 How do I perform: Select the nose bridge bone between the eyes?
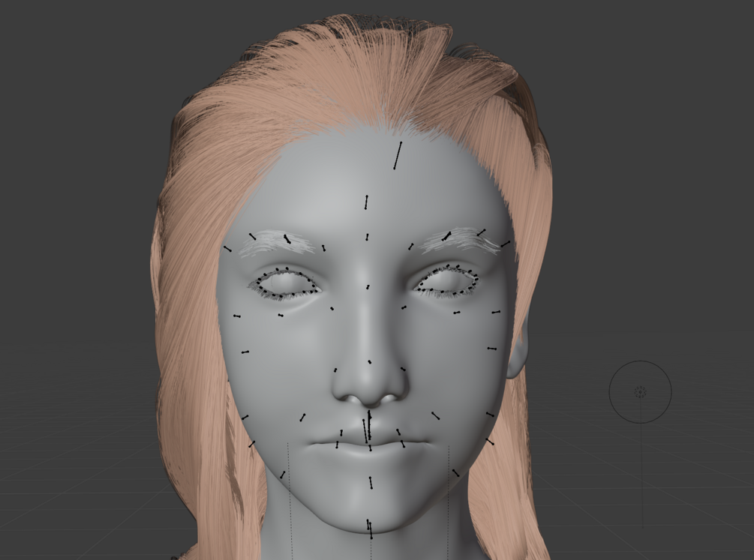[x=368, y=287]
